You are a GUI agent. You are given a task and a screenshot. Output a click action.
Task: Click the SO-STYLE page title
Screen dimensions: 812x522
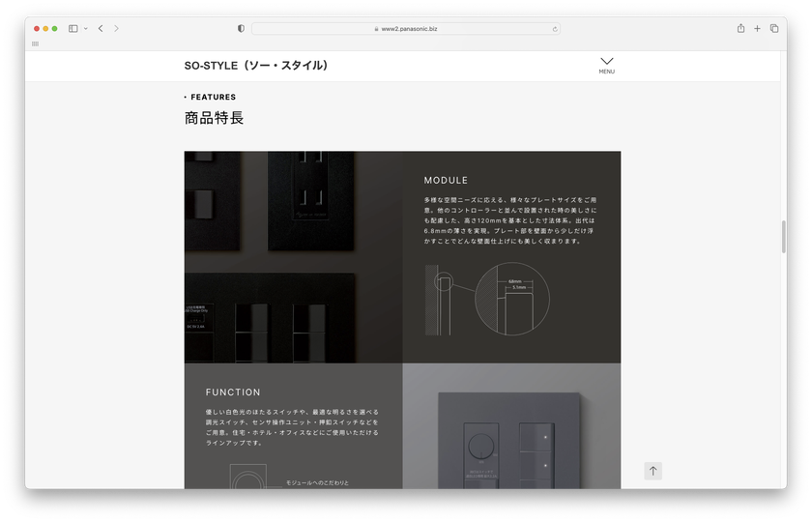[256, 66]
